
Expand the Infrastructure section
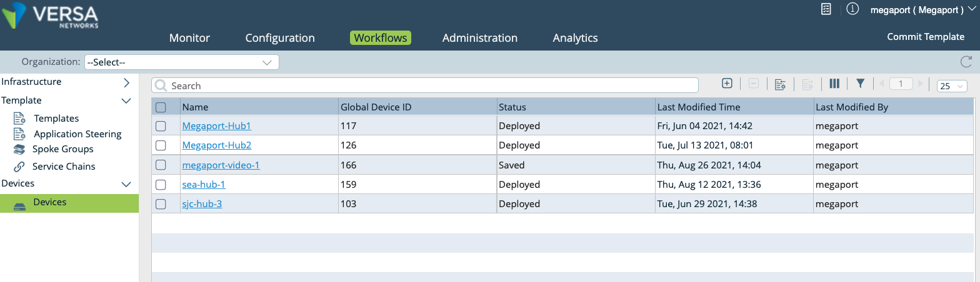coord(126,82)
